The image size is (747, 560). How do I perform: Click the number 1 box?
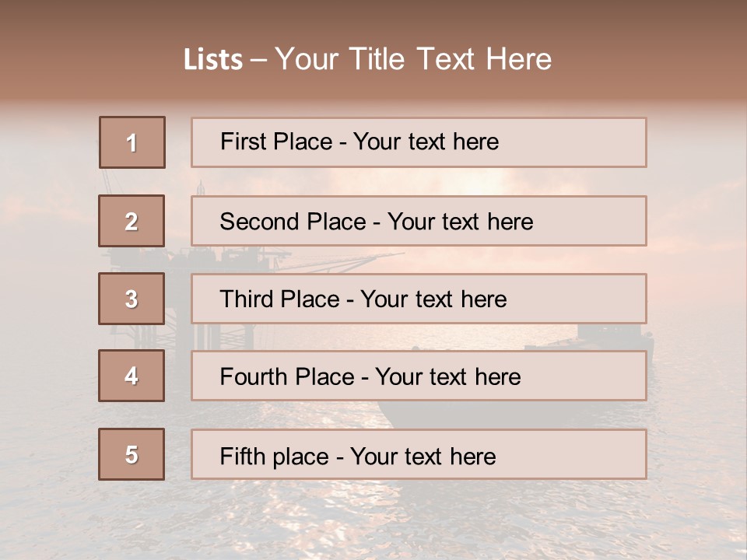[132, 142]
